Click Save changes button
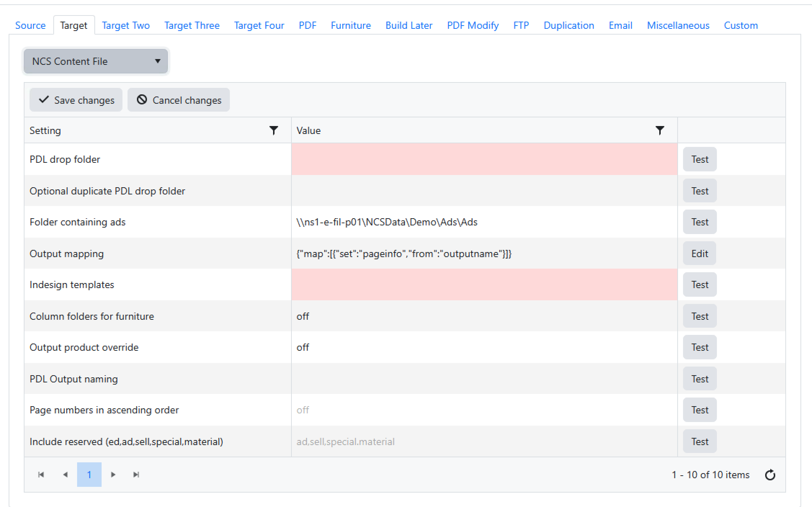This screenshot has width=812, height=507. coord(76,100)
